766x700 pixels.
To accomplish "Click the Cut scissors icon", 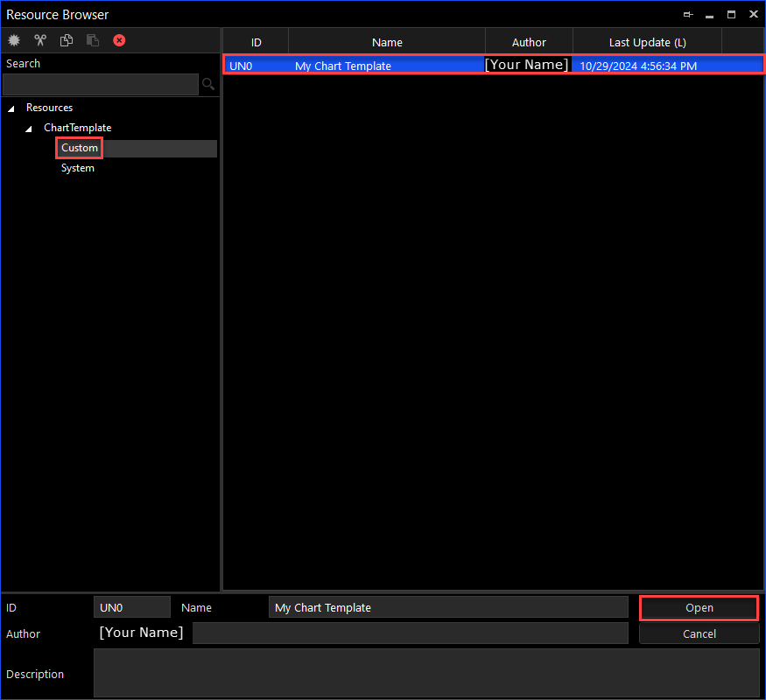I will point(40,40).
